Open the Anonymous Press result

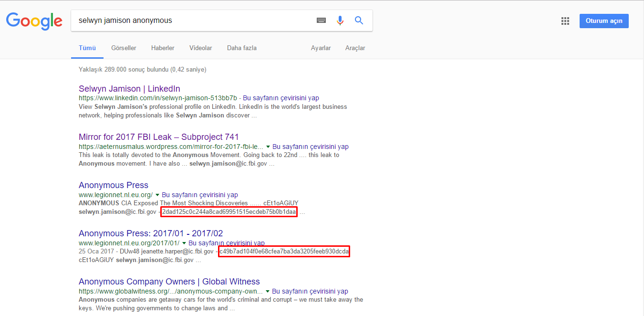114,185
